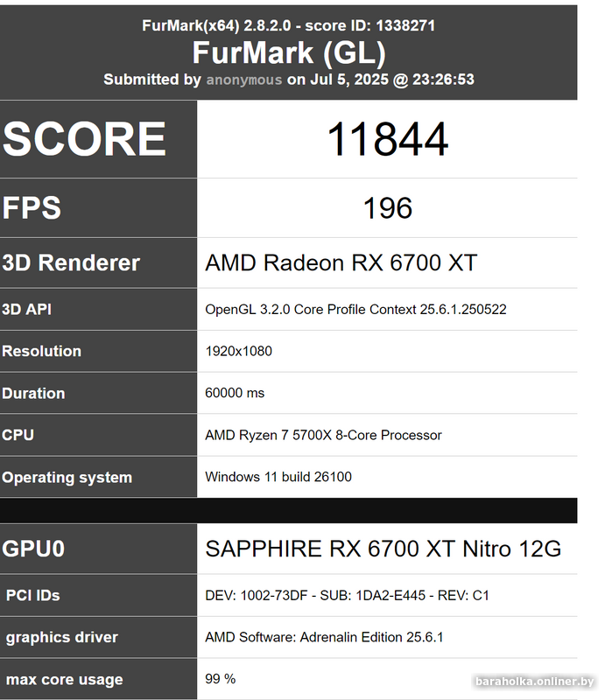
Task: Select the score value 11844
Action: (387, 139)
